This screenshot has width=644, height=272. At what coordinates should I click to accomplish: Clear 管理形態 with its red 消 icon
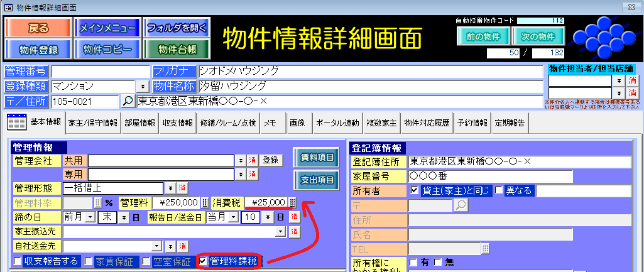182,188
